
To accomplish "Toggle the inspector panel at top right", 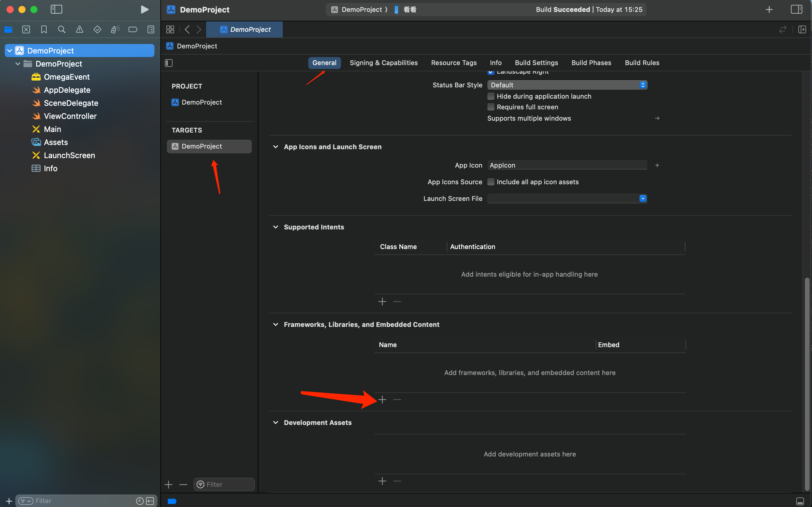I will click(x=796, y=10).
